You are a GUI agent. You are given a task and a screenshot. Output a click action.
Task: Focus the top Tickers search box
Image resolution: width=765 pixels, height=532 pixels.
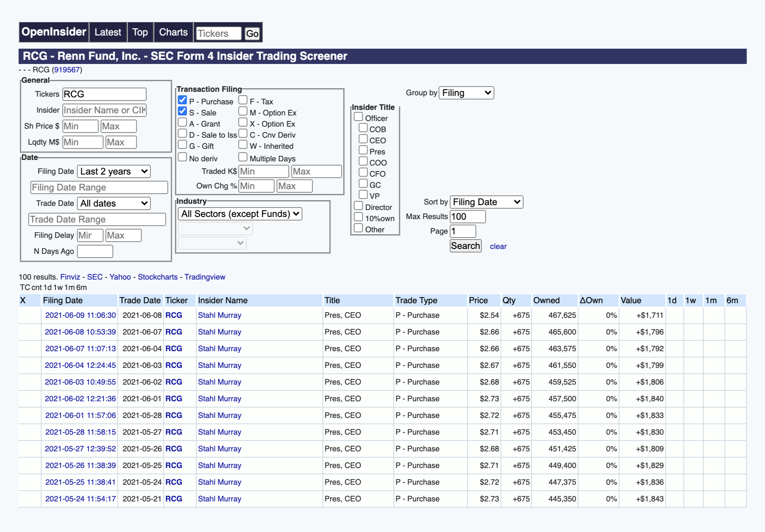point(218,34)
